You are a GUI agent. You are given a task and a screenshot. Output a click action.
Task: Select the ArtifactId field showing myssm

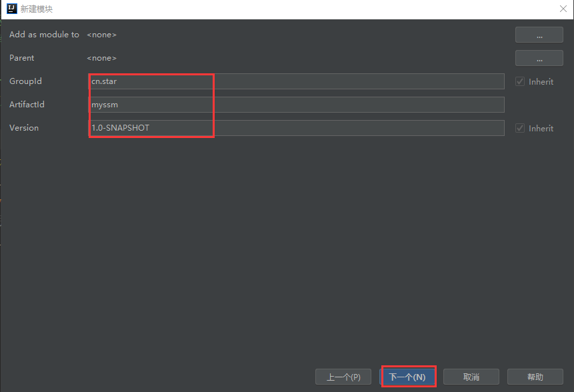pos(200,104)
